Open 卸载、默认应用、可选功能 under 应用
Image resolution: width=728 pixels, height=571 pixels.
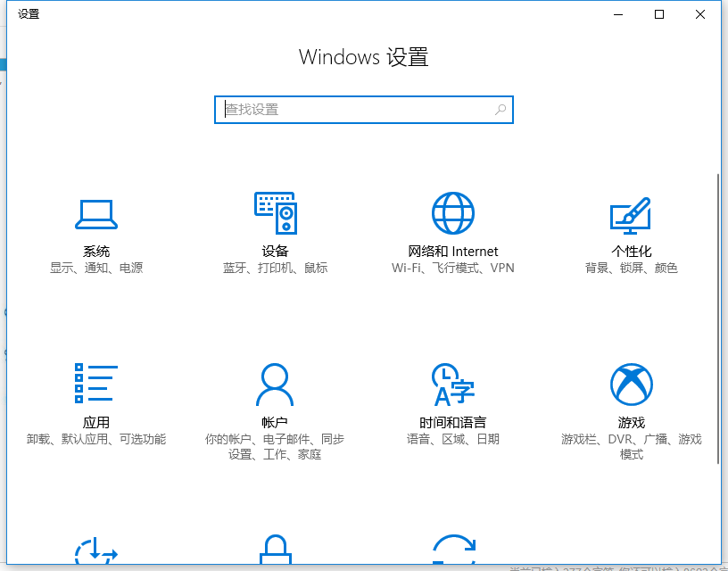coord(96,440)
